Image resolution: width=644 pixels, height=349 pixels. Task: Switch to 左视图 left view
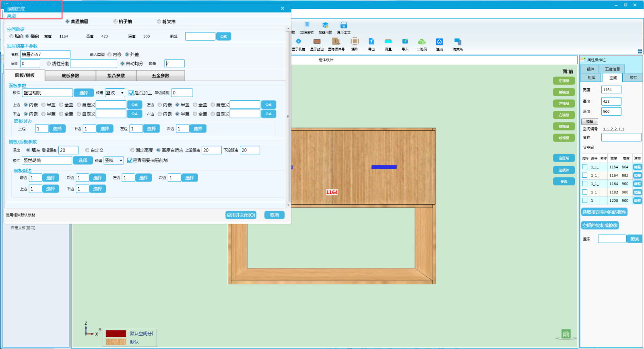pos(564,104)
